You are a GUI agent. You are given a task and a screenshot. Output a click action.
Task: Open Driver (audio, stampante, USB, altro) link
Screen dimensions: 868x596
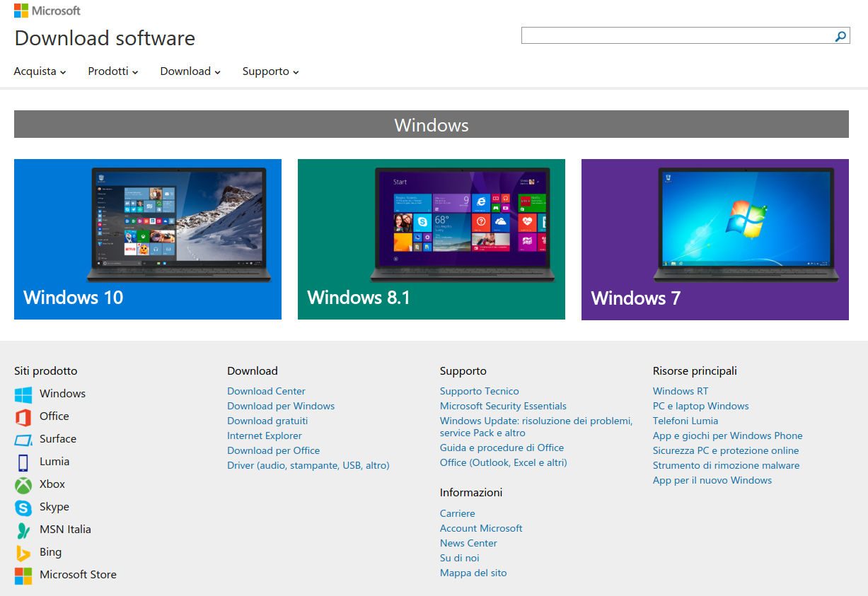[308, 465]
